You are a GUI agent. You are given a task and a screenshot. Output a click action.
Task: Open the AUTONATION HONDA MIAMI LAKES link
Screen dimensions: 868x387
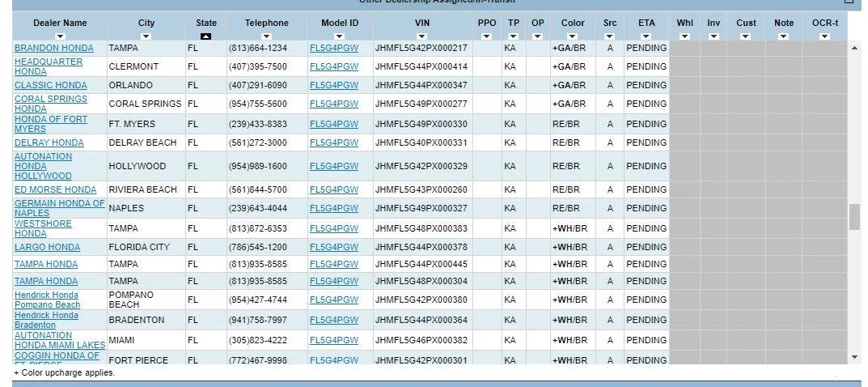click(x=60, y=340)
